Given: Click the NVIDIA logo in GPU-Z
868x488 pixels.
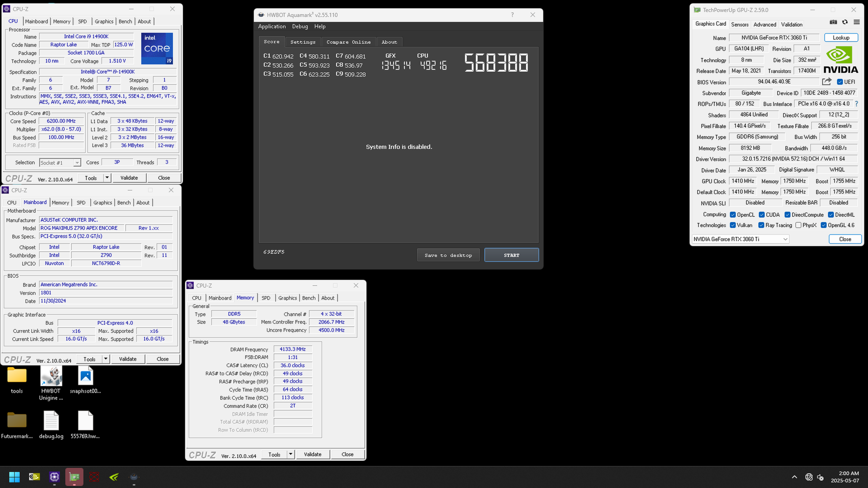Looking at the screenshot, I should (840, 60).
